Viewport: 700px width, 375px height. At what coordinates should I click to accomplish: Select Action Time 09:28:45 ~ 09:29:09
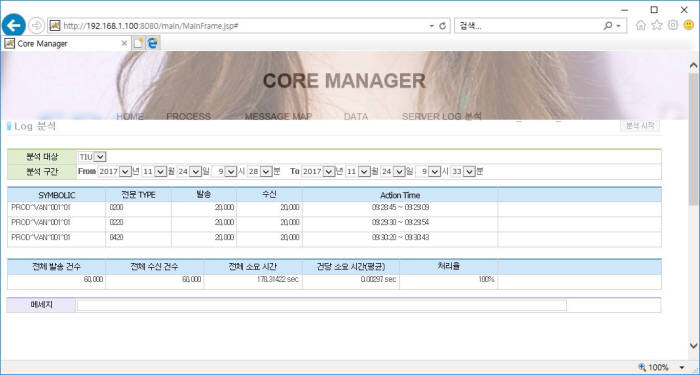click(400, 208)
